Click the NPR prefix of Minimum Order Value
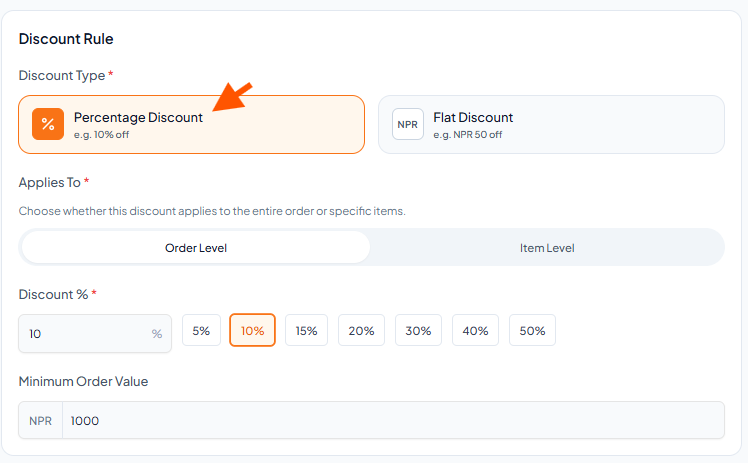The height and width of the screenshot is (463, 748). 41,421
